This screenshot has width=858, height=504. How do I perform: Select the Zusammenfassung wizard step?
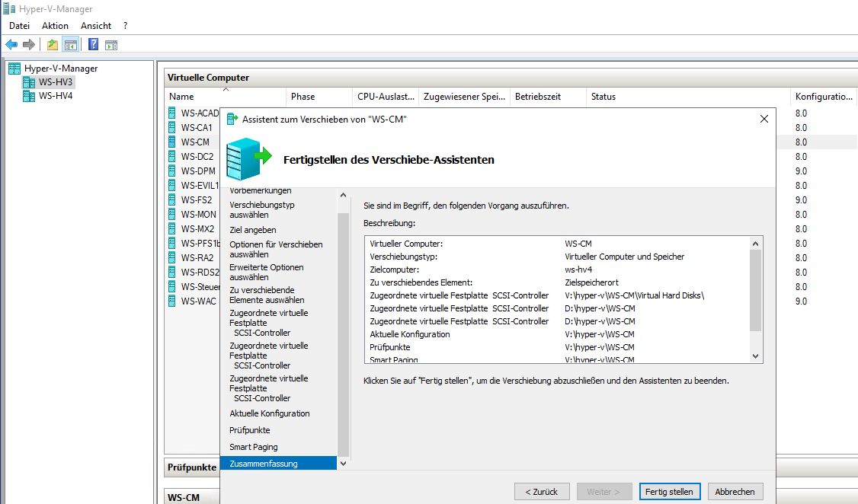coord(279,464)
